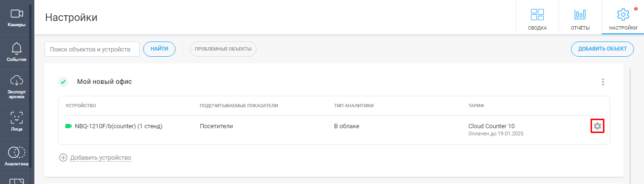This screenshot has width=644, height=184.
Task: Open the Лица face recognition section
Action: point(17,122)
